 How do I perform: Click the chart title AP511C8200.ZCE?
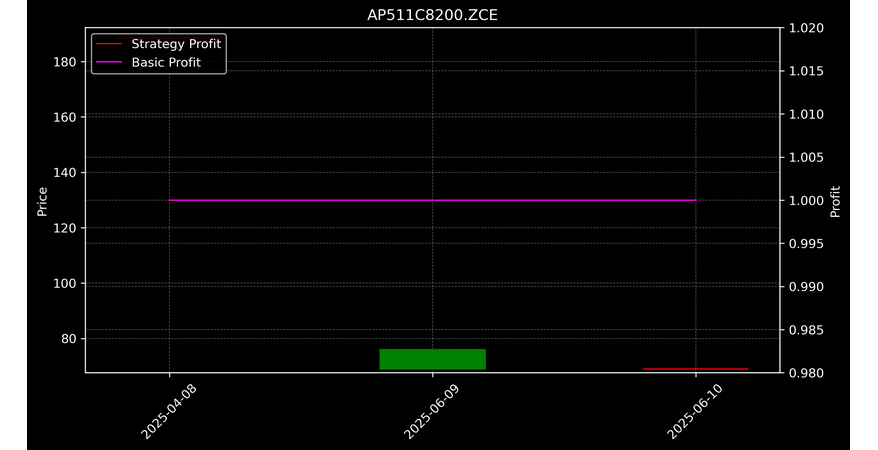432,15
